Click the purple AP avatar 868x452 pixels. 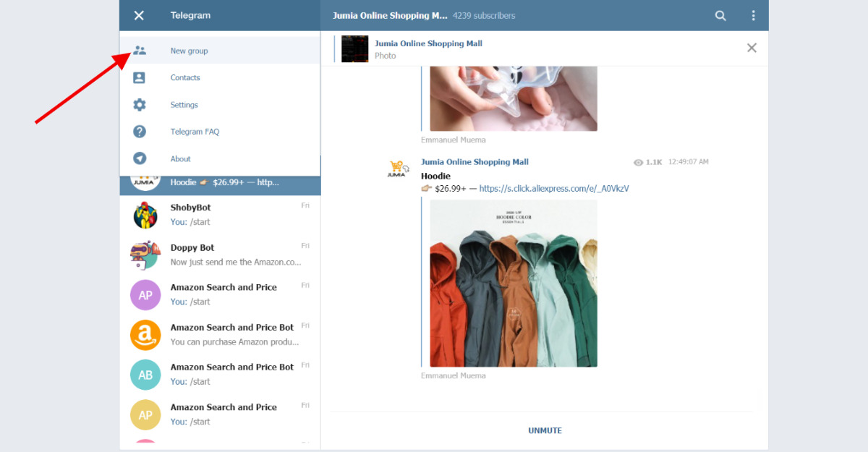point(145,294)
